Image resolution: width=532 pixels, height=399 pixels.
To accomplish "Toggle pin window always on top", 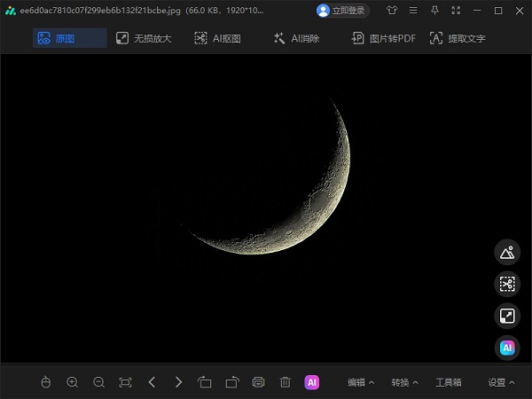I will click(434, 11).
